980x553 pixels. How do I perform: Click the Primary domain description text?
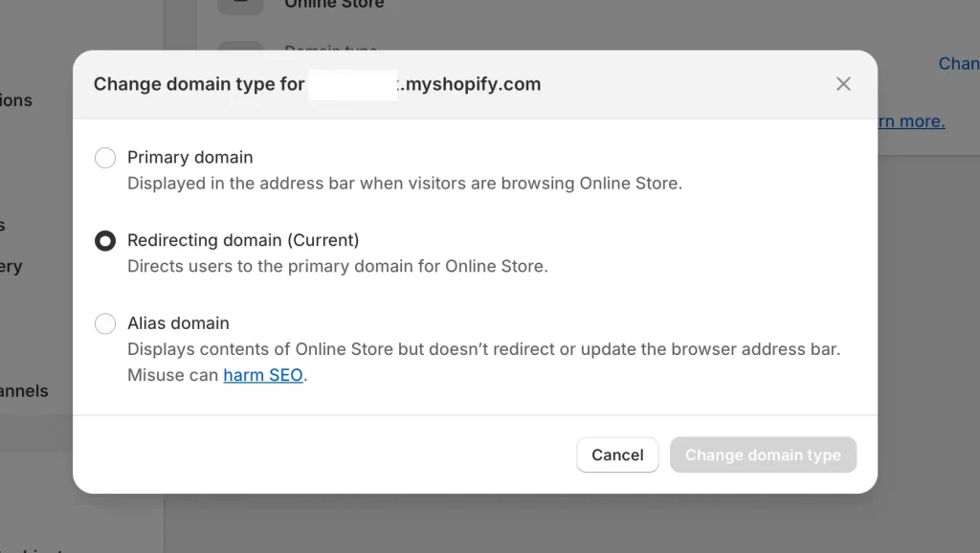click(404, 183)
